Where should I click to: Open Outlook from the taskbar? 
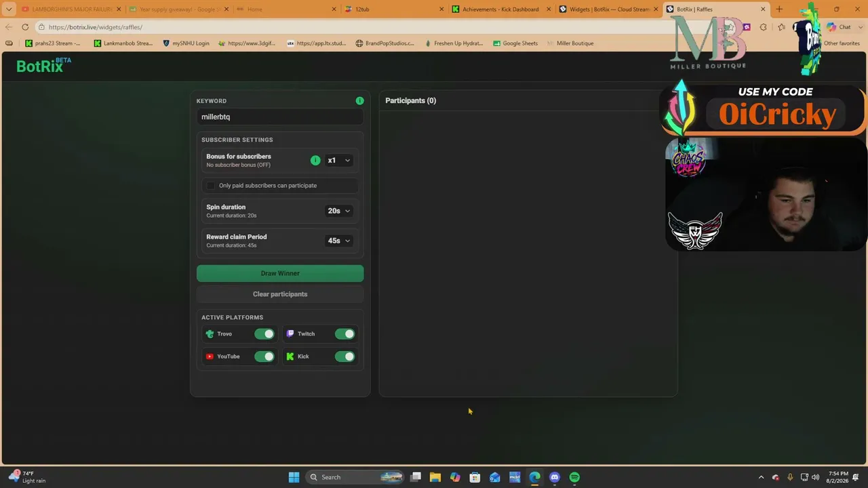click(495, 477)
